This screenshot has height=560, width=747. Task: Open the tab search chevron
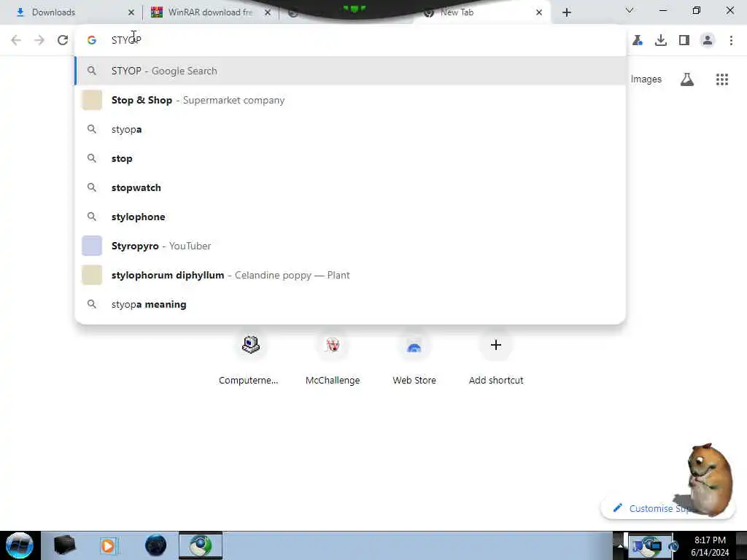(x=630, y=10)
